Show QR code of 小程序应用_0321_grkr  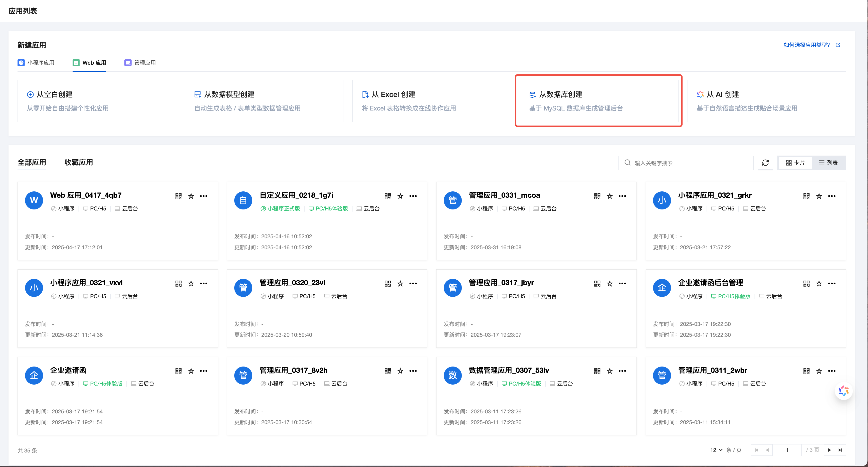coord(806,196)
